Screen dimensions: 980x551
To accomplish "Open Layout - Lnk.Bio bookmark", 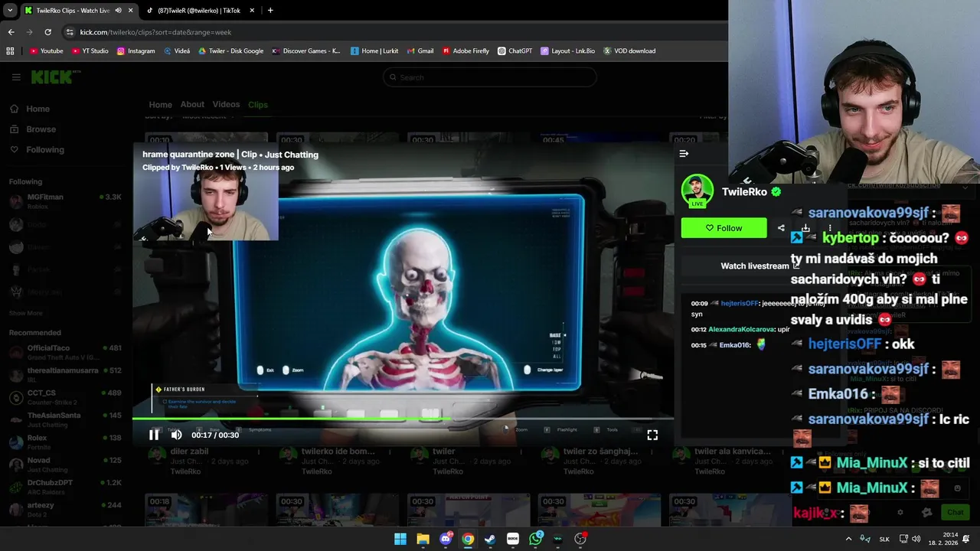I will point(567,51).
